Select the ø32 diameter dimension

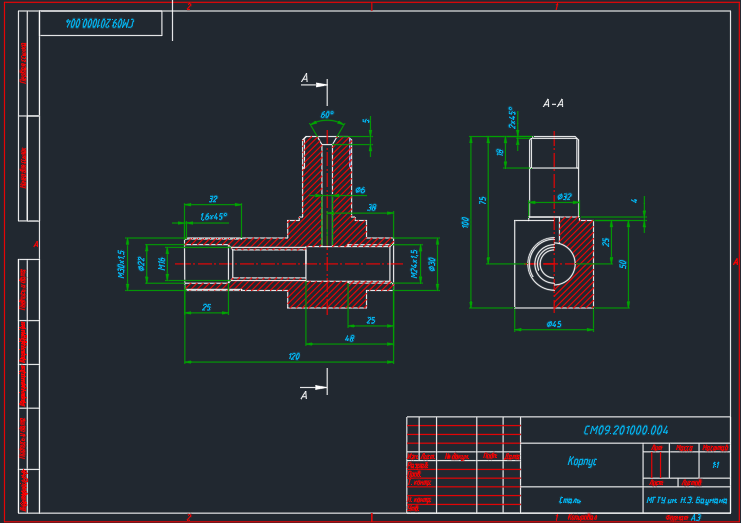pyautogui.click(x=563, y=197)
